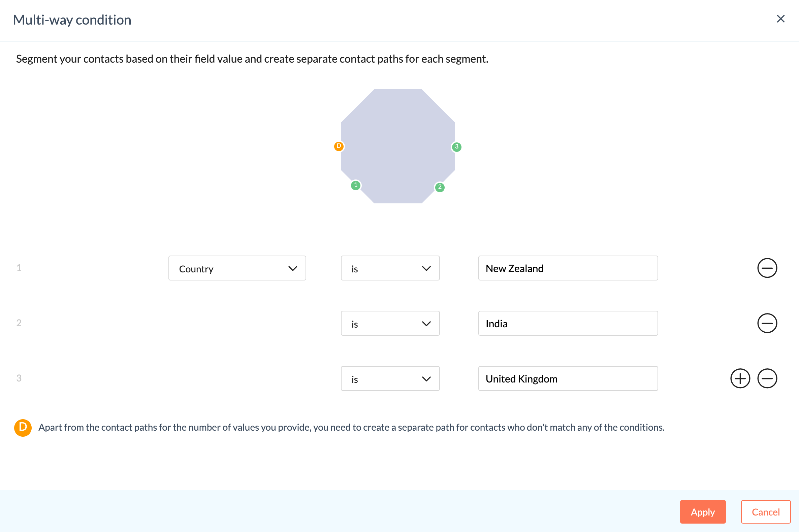
Task: Click green path marker 1 on octagon
Action: tap(355, 185)
